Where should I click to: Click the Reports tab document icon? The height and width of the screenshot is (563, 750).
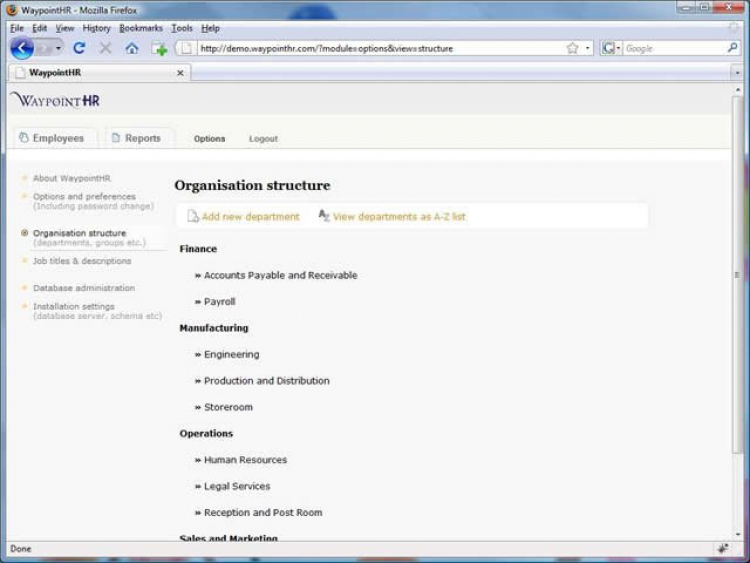115,138
